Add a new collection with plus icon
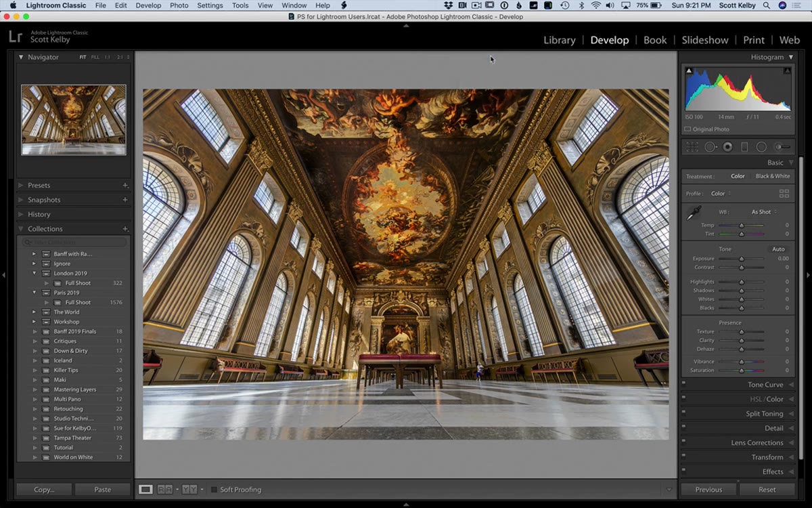This screenshot has height=508, width=812. [125, 229]
